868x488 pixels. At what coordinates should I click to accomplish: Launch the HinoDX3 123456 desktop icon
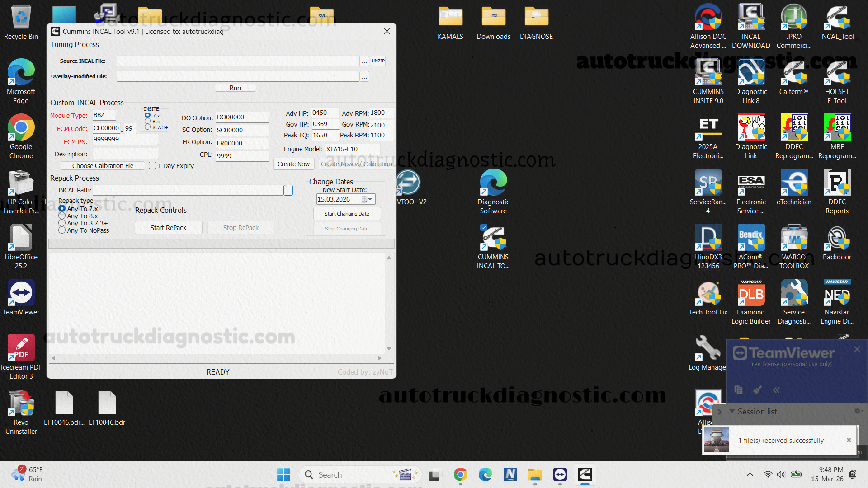coord(708,247)
